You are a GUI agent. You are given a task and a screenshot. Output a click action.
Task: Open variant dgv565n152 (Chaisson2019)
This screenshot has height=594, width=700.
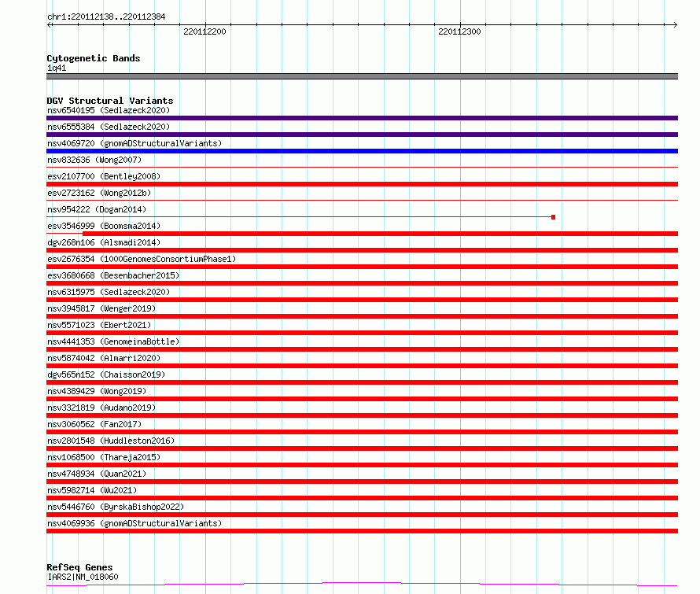106,374
